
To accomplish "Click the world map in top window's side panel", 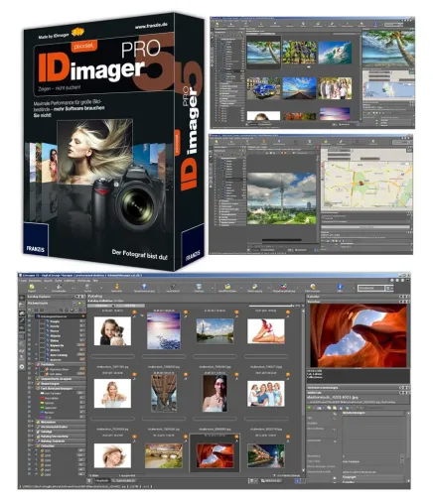I will 388,90.
